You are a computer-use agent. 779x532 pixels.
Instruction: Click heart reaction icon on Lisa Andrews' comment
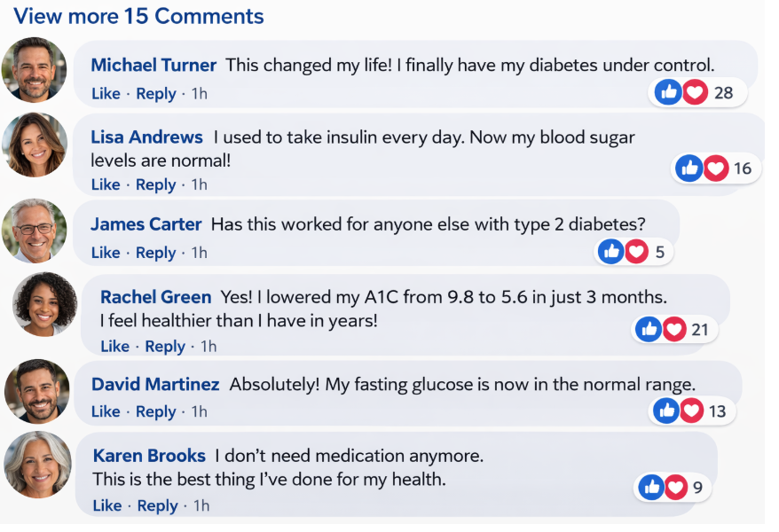click(x=716, y=168)
